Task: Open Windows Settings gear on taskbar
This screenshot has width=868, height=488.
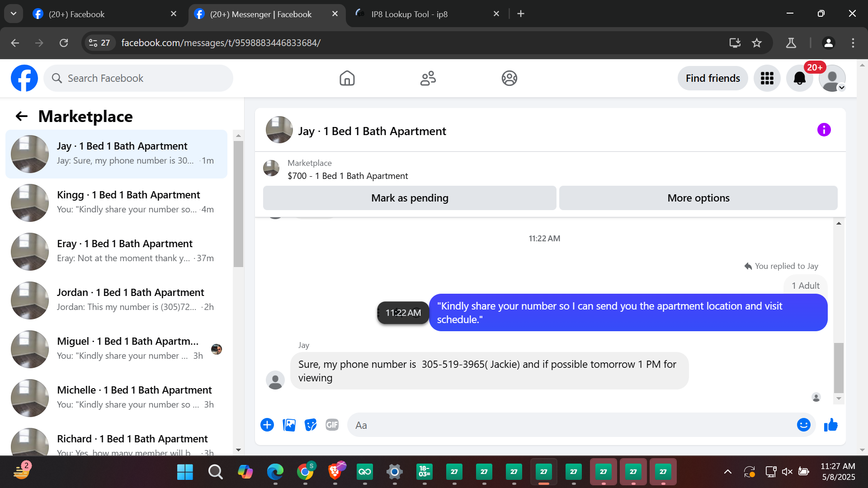Action: [394, 472]
